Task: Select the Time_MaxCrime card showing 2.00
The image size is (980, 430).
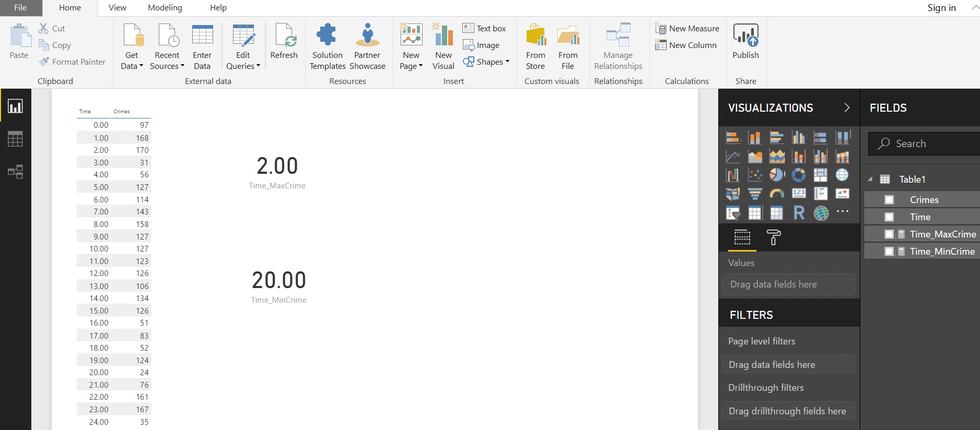Action: coord(277,172)
